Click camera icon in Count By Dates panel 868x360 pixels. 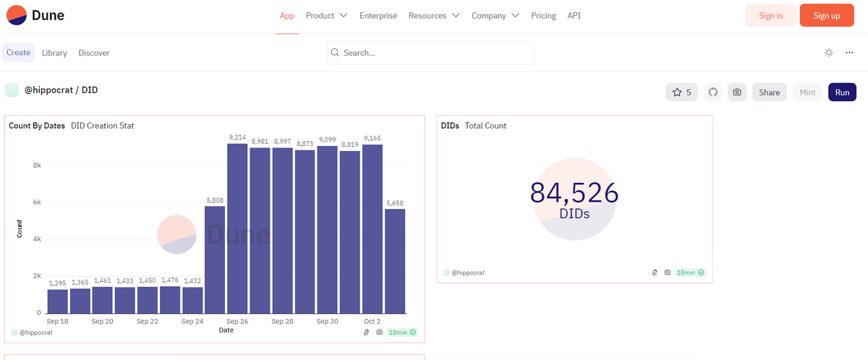pyautogui.click(x=380, y=333)
